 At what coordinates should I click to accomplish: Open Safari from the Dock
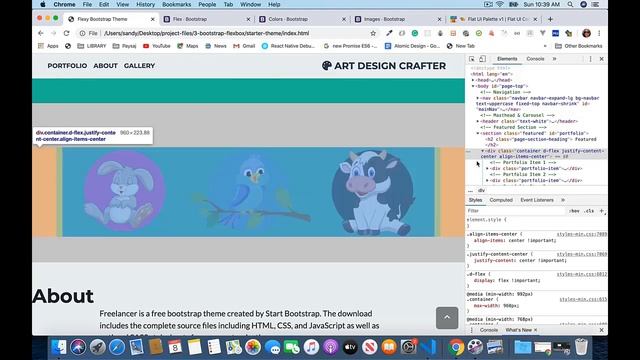[117, 347]
